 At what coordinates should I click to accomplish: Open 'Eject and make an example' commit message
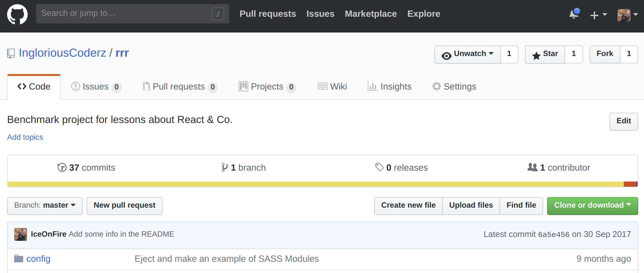(x=227, y=259)
